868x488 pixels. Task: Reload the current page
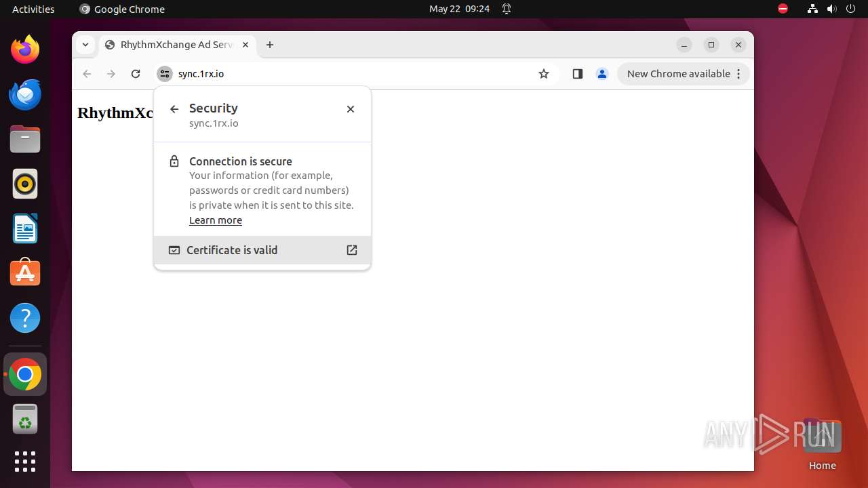click(136, 74)
